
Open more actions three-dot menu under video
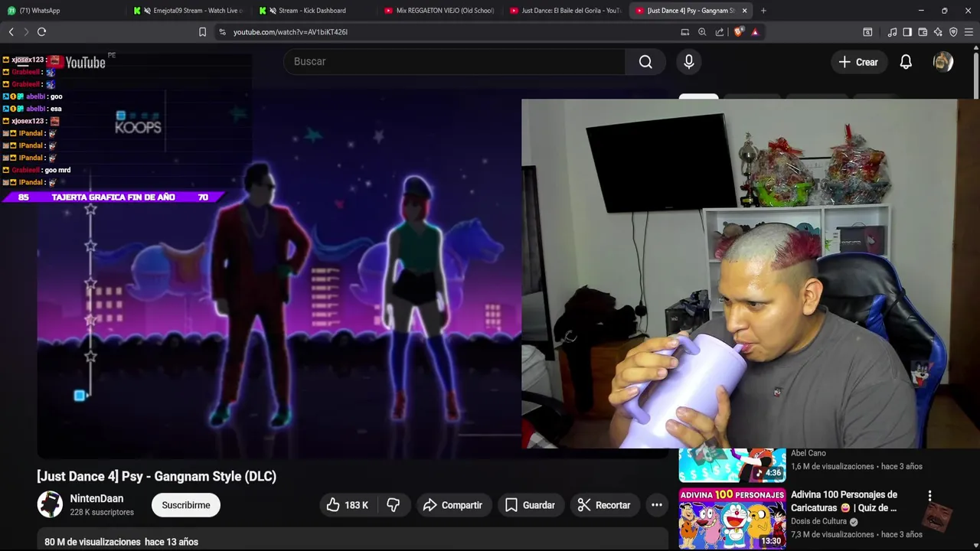coord(657,505)
